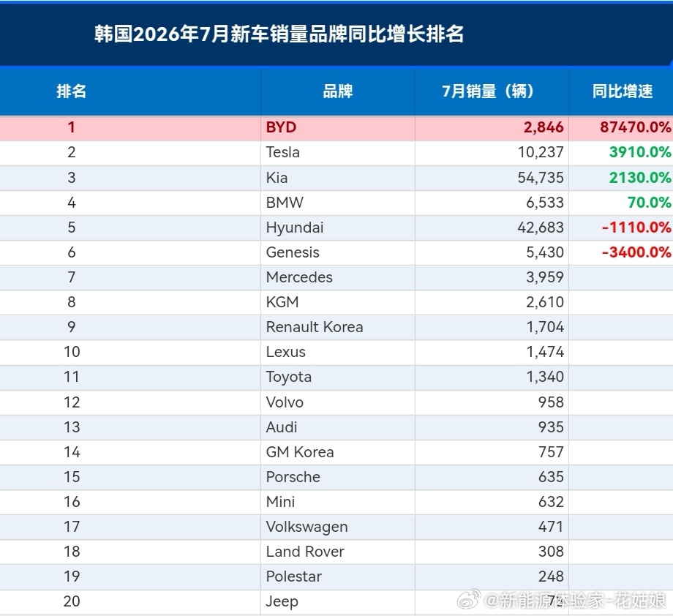This screenshot has width=673, height=616.
Task: Click BMW sales value 6,533
Action: coord(545,202)
